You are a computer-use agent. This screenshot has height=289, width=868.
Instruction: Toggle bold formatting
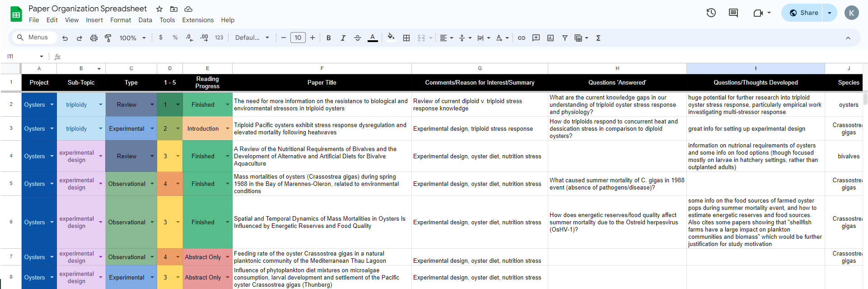point(328,38)
